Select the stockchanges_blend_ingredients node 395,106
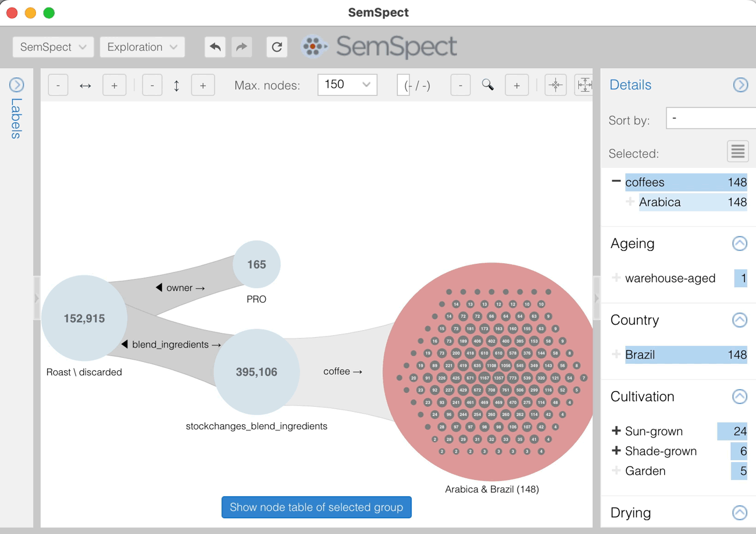756x534 pixels. 256,372
